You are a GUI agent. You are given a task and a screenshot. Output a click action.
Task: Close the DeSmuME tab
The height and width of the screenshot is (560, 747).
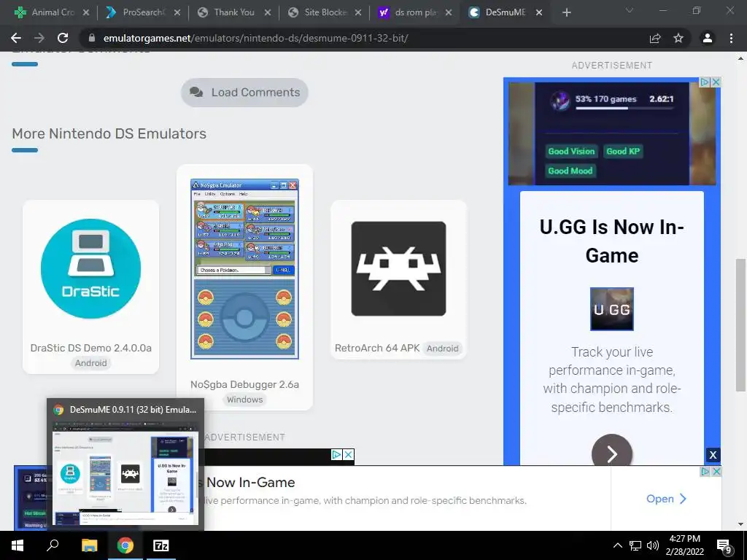(x=539, y=12)
